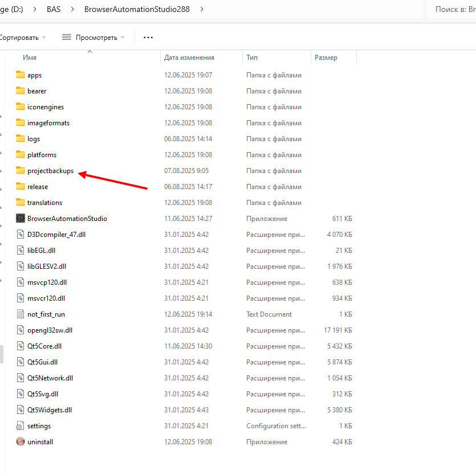Click the D3Dcompiler_47.dll file icon
Viewport: 476px width, 475px height.
[x=21, y=235]
